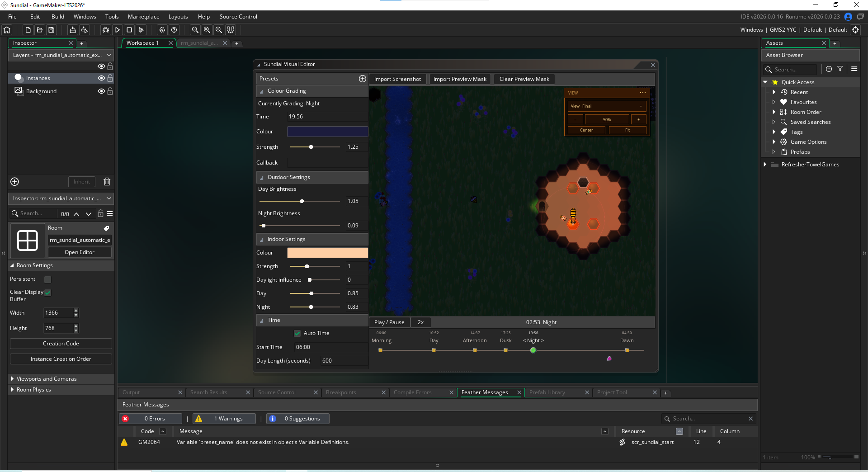Click the Colour Grading dark blue swatch
Screen dimensions: 868x472
pos(327,132)
